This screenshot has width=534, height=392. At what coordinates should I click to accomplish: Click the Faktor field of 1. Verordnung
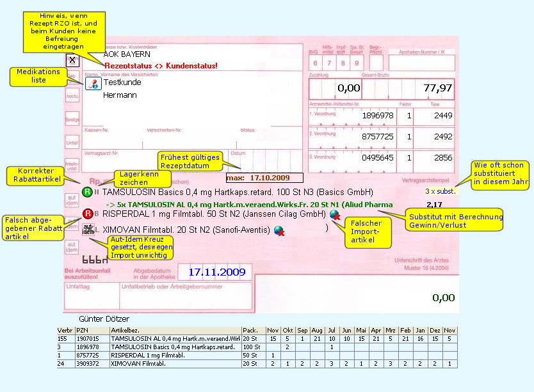pos(405,116)
